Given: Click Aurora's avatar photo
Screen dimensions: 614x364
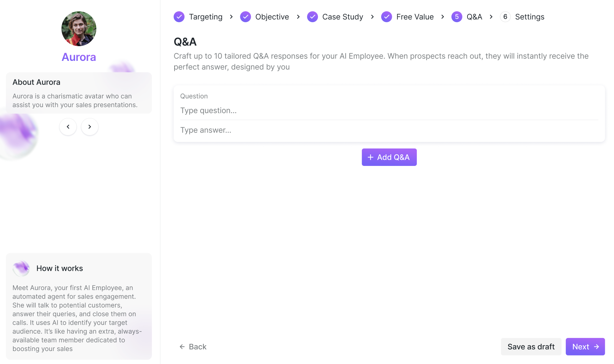Looking at the screenshot, I should point(79,29).
